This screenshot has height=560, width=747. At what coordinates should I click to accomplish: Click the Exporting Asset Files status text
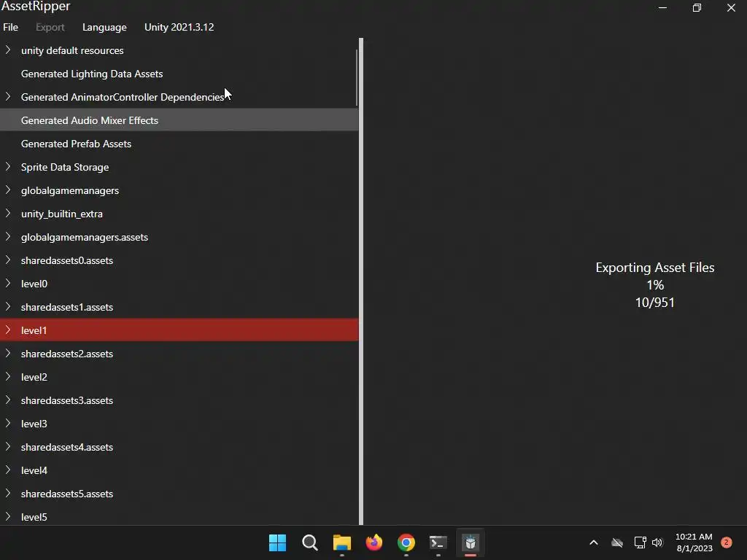[x=654, y=268]
